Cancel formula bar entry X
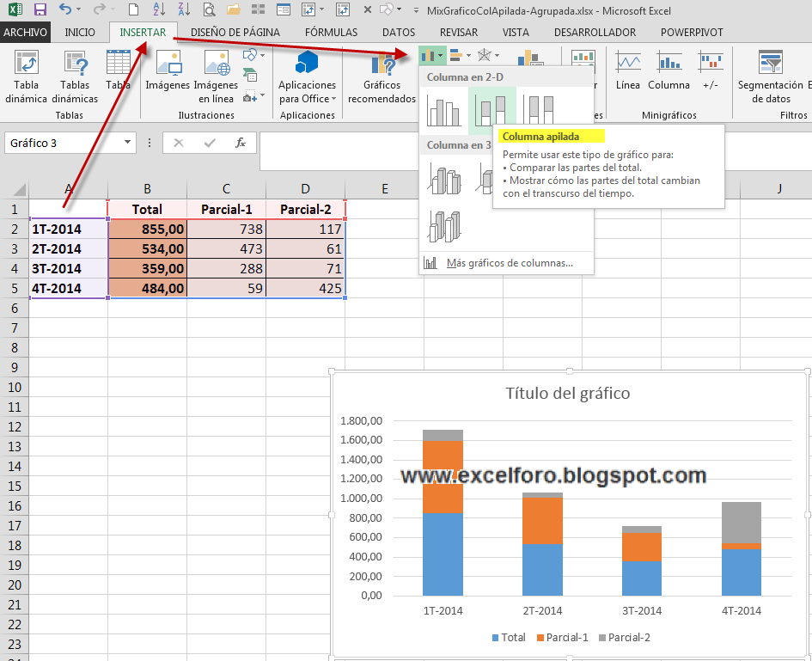Viewport: 812px width, 661px height. coord(179,143)
